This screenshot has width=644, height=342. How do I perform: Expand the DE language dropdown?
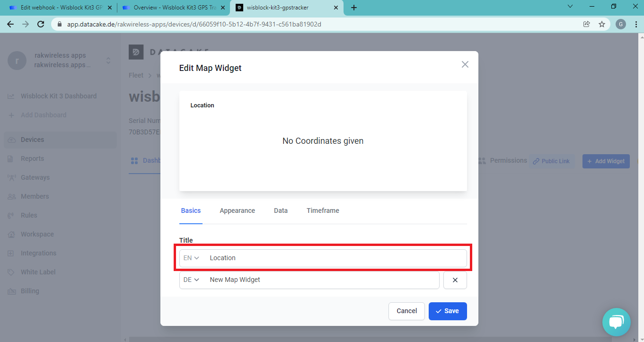(x=192, y=280)
